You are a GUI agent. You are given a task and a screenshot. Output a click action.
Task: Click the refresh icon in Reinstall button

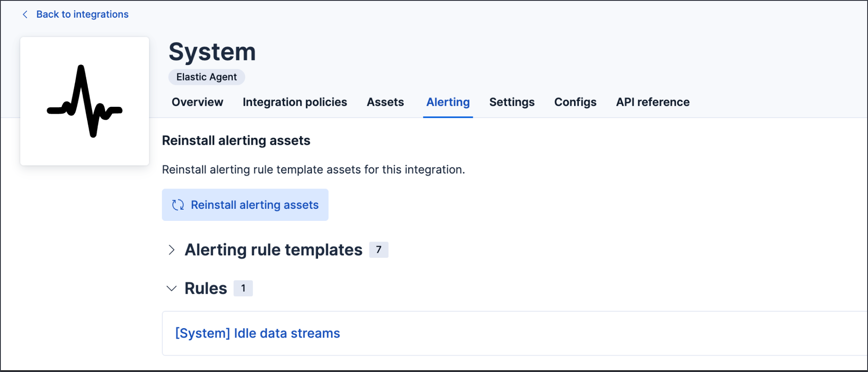pyautogui.click(x=178, y=205)
